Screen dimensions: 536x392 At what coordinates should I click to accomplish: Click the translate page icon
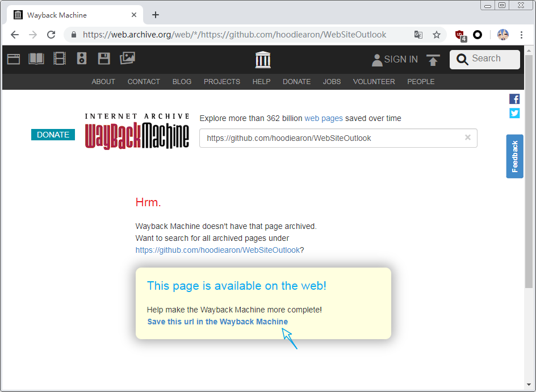[x=418, y=35]
